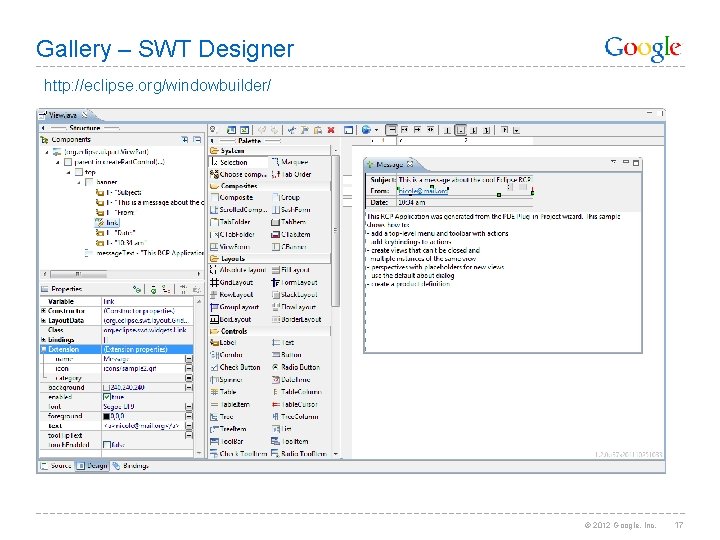Image resolution: width=720 pixels, height=540 pixels.
Task: Collapse the Extension property group
Action: 44,349
